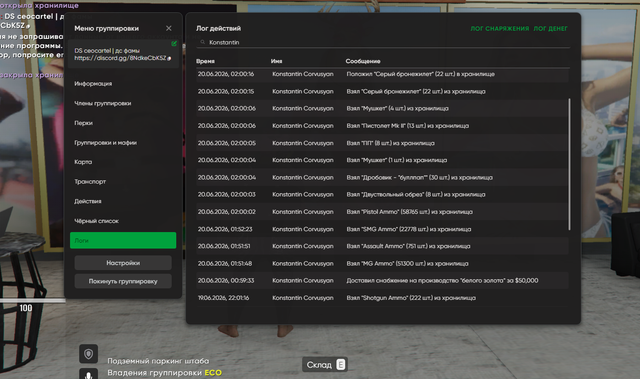The image size is (640, 379).
Task: Click Konstantin Corvusyan name in 01:51:48 row
Action: pos(303,264)
